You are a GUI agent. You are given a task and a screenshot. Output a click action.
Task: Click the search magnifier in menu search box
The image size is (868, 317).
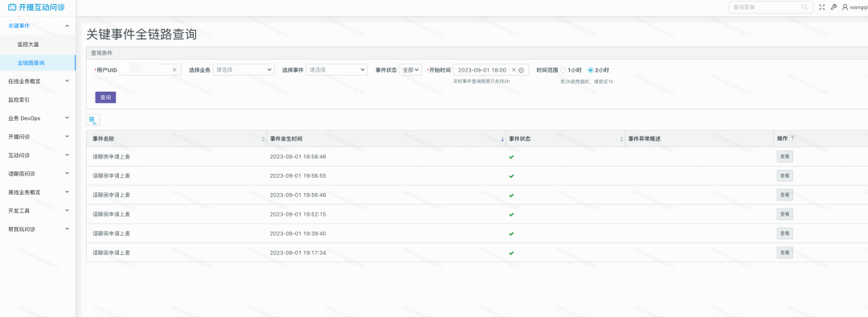click(x=805, y=7)
